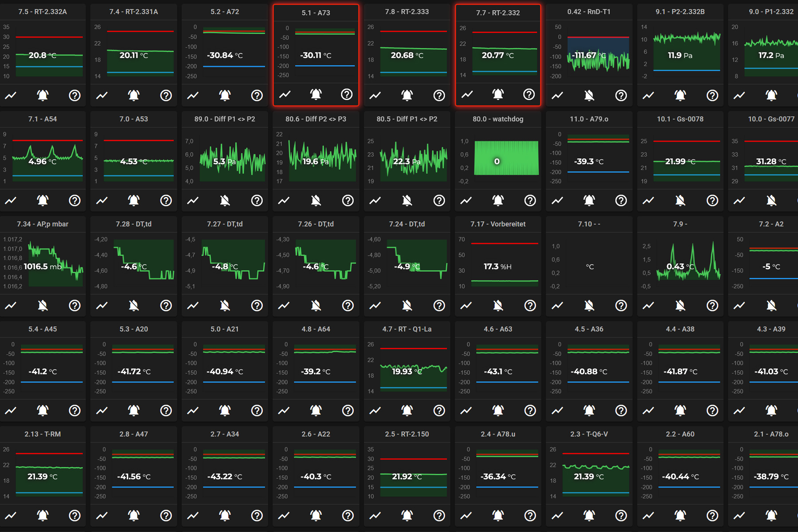798x532 pixels.
Task: Enable the alarm bell on 10.1 - Gs-0078
Action: pyautogui.click(x=680, y=200)
